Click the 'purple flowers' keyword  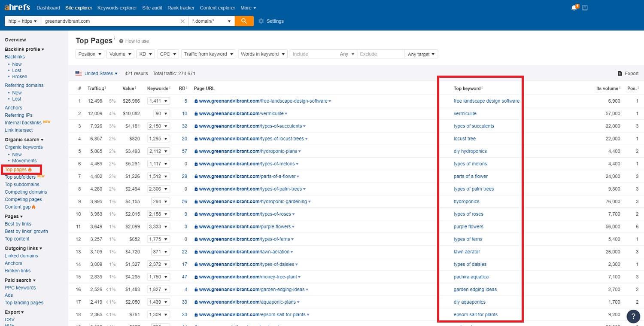468,227
